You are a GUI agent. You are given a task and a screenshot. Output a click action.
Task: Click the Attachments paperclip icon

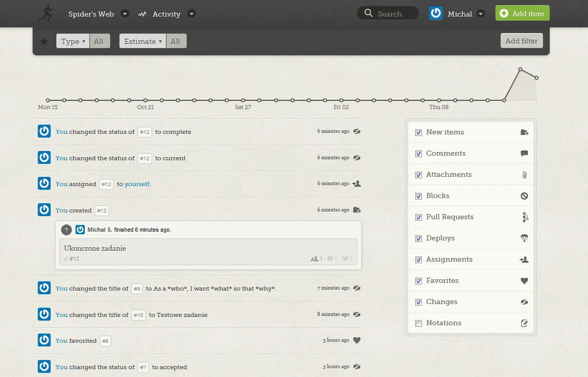pos(524,174)
